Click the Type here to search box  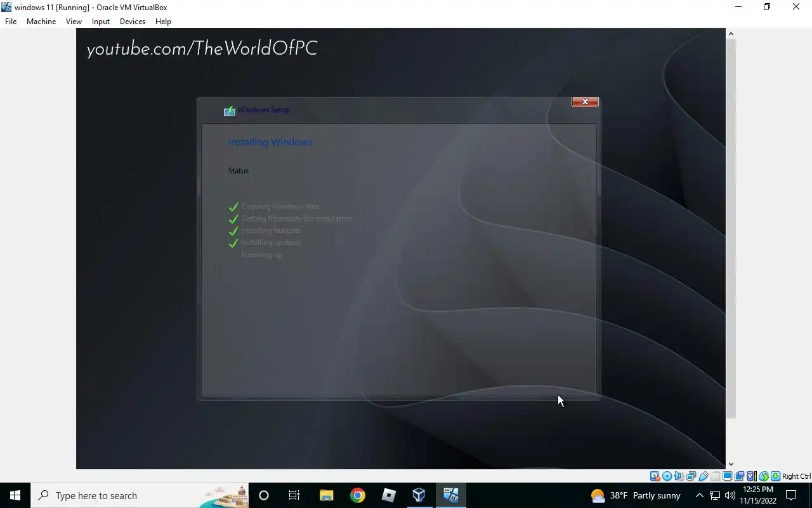[x=140, y=495]
